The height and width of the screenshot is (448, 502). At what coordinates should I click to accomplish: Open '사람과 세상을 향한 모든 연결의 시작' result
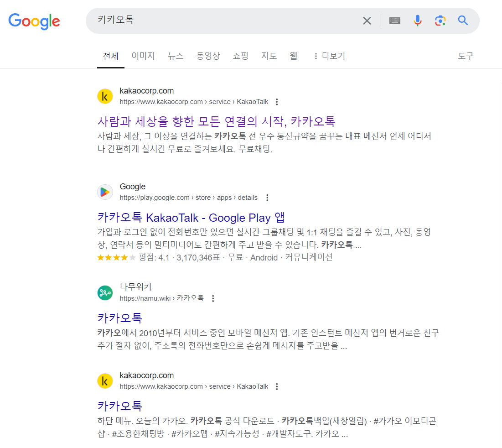(x=217, y=121)
